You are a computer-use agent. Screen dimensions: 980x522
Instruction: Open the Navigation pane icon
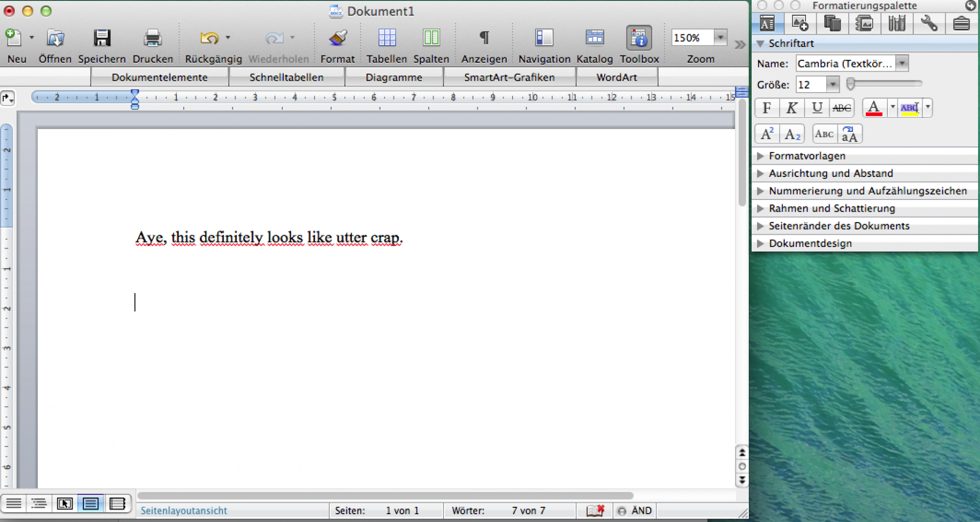pos(544,38)
